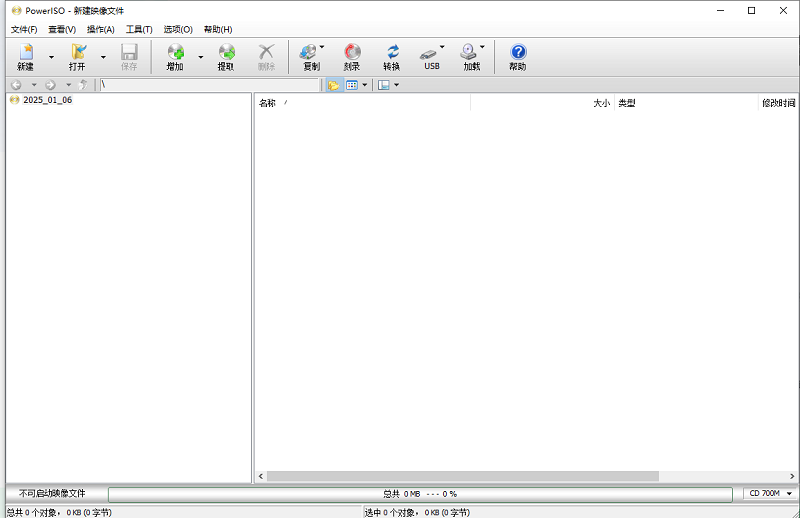800x518 pixels.
Task: Click the horizontal scrollbar in file list
Action: pyautogui.click(x=462, y=476)
